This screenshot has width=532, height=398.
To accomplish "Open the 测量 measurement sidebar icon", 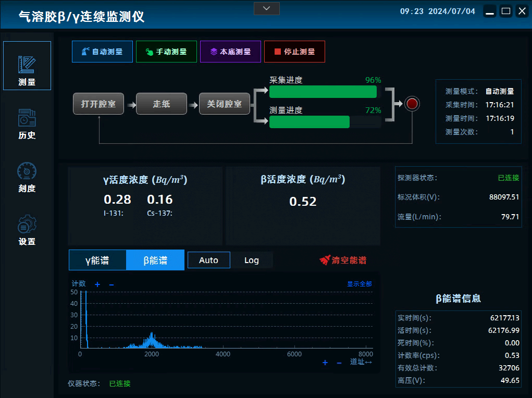I will (x=27, y=65).
